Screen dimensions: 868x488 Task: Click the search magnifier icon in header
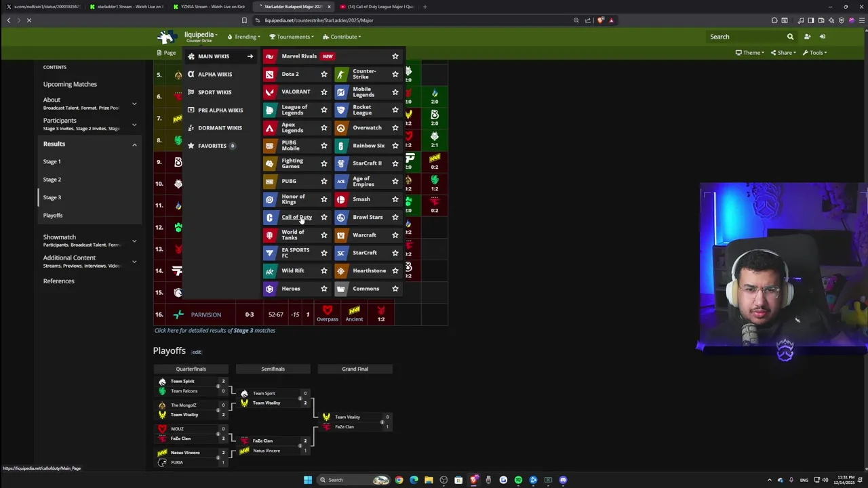790,37
